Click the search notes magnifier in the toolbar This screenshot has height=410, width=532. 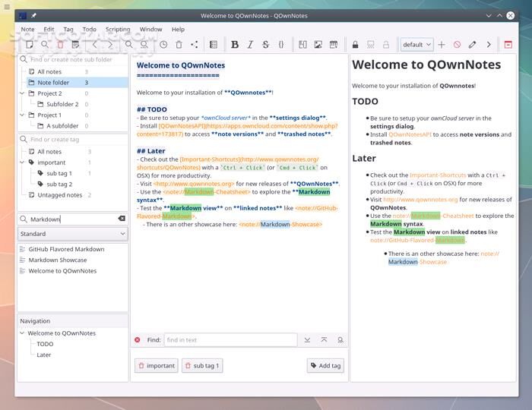point(44,44)
